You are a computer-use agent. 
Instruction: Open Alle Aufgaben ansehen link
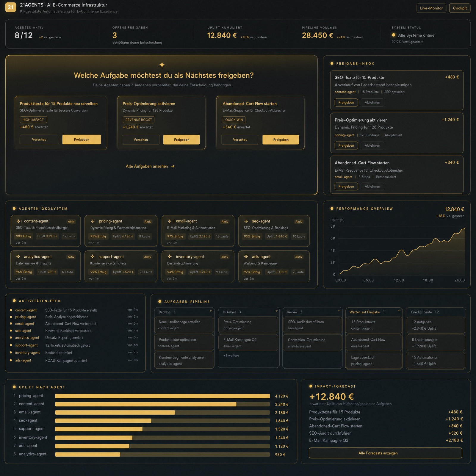pos(150,166)
